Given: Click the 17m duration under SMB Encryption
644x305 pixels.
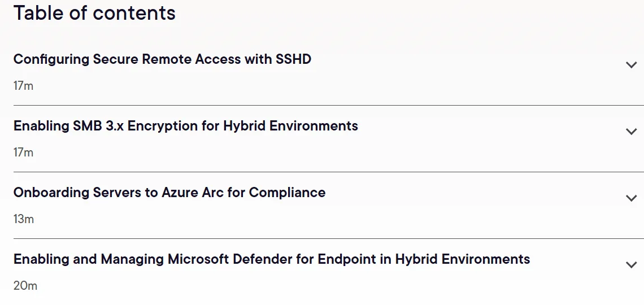Looking at the screenshot, I should (x=23, y=152).
